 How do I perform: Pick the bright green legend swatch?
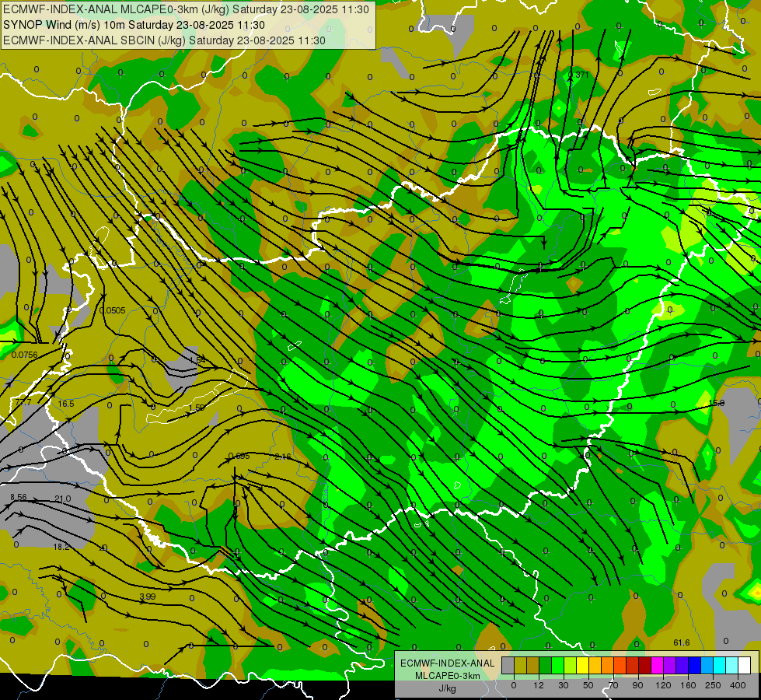point(557,666)
